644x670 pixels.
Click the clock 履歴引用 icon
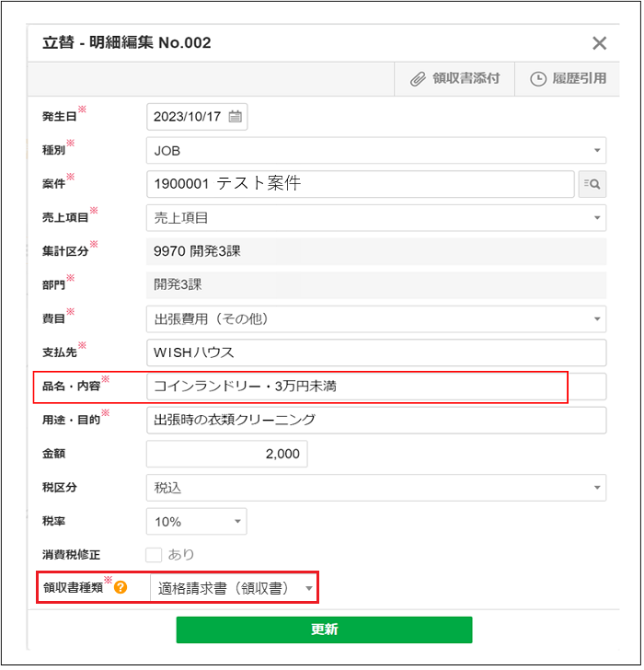538,79
